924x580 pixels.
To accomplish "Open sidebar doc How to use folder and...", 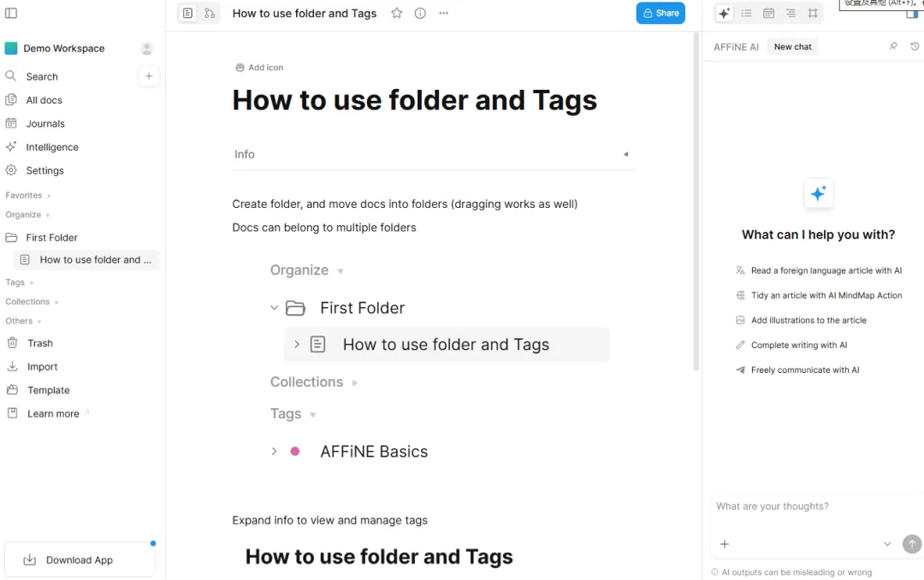I will pyautogui.click(x=86, y=260).
